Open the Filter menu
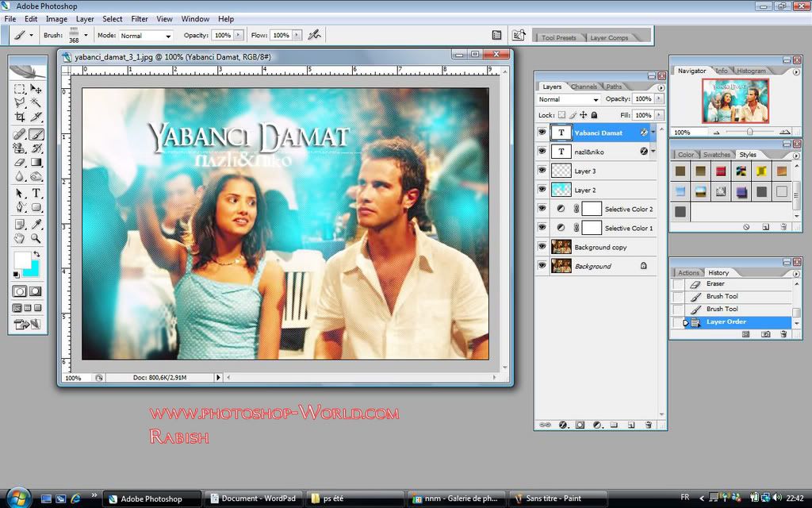The height and width of the screenshot is (508, 812). pos(140,19)
